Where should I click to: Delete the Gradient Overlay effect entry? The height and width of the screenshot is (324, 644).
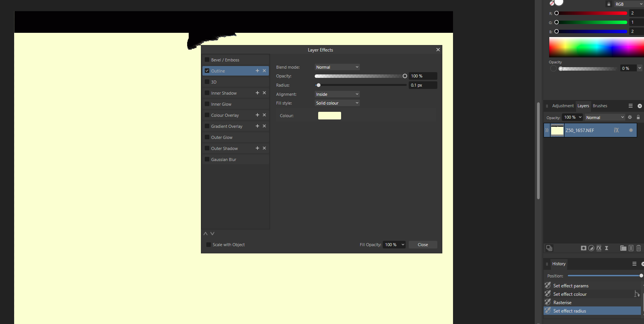pyautogui.click(x=264, y=126)
